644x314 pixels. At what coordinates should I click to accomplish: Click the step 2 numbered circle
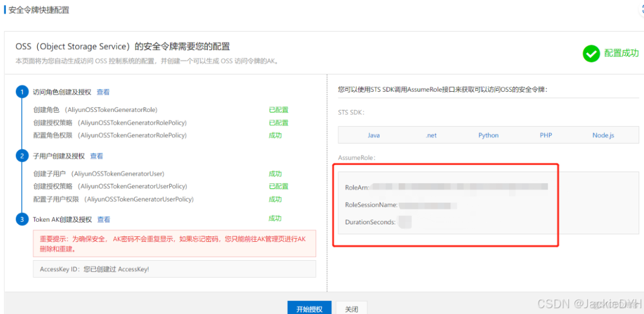click(x=22, y=155)
